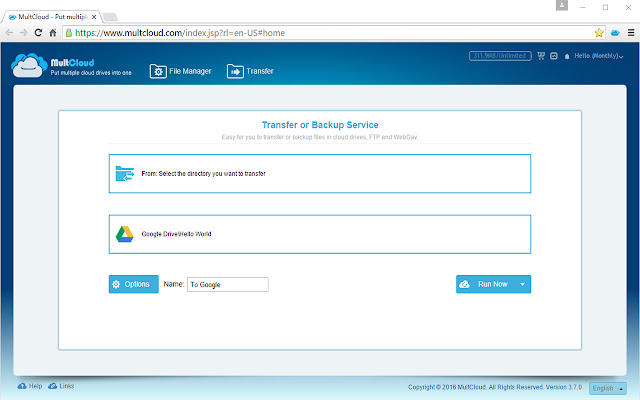Bookmark page with star icon
Screen dimensions: 640x400
click(599, 33)
